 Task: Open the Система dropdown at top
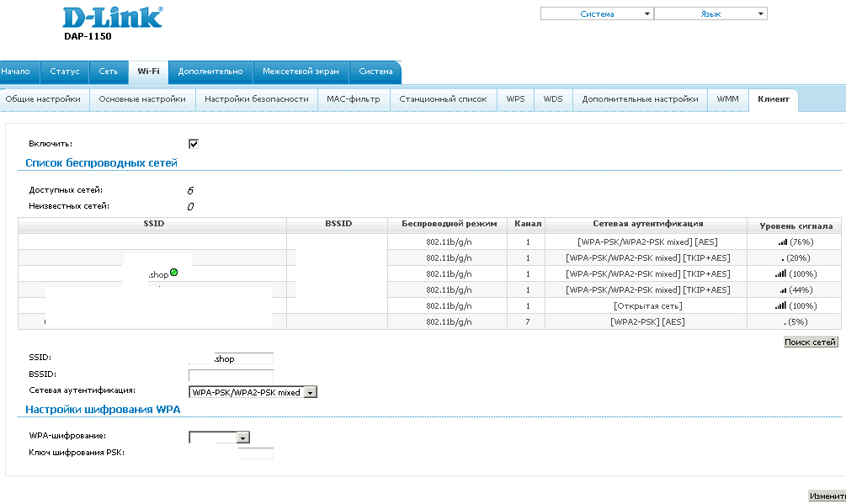[597, 14]
